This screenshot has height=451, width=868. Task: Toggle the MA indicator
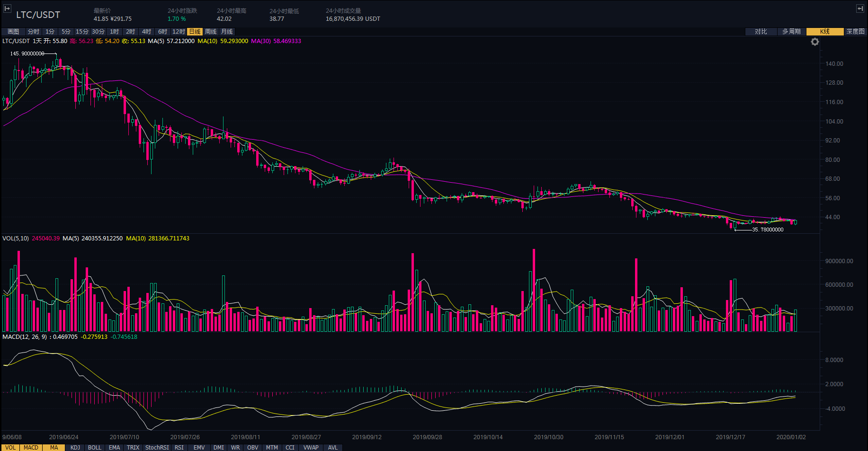54,448
